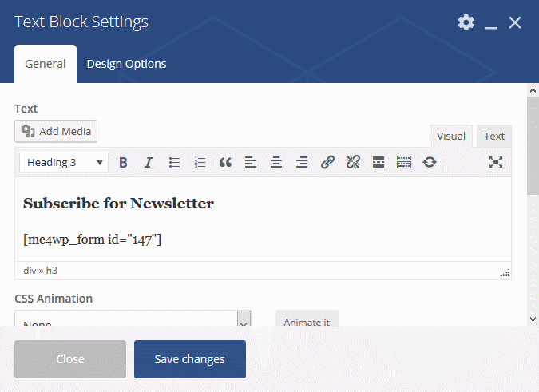The image size is (539, 392).
Task: Align text center
Action: pos(276,162)
